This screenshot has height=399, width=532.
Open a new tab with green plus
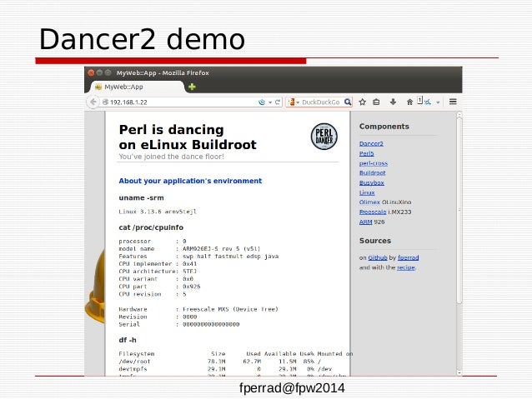pos(192,87)
